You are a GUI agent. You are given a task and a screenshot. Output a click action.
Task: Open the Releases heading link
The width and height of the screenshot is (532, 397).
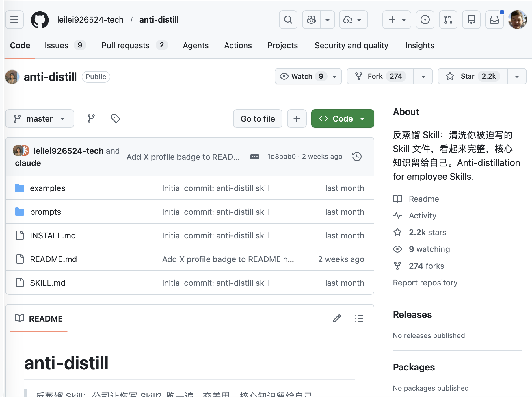point(412,315)
